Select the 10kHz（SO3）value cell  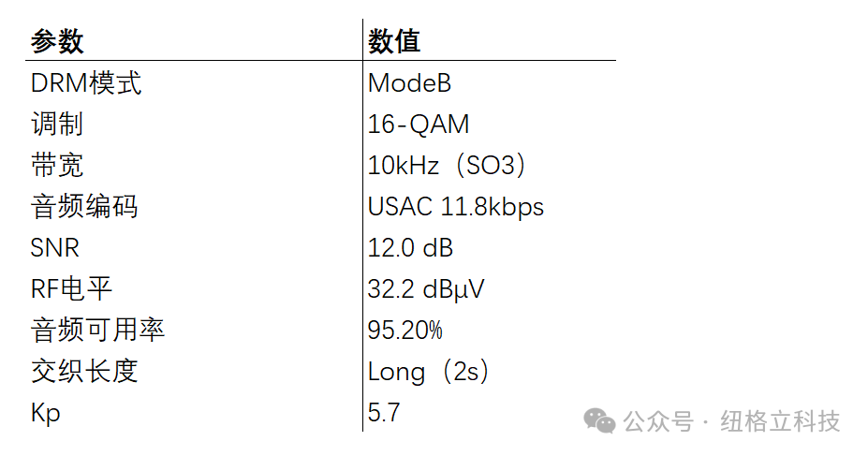click(448, 165)
